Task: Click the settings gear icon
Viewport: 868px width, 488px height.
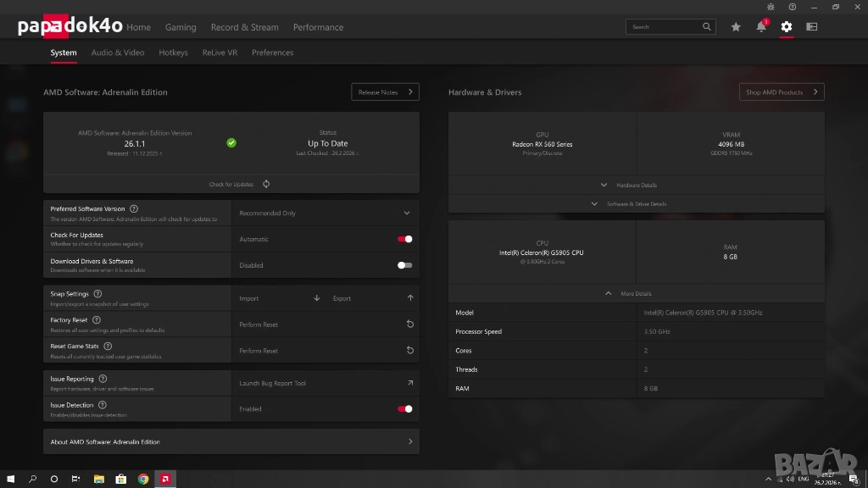Action: click(787, 27)
